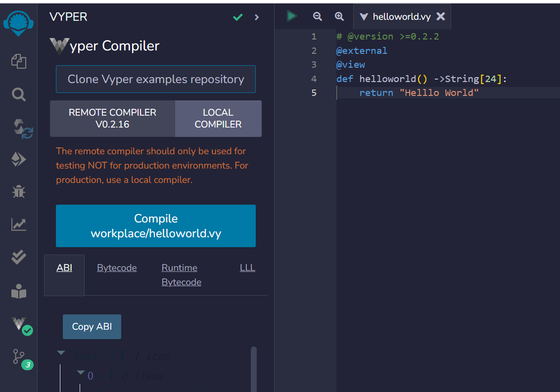Select the helloworld.vy editor tab
The height and width of the screenshot is (392, 560).
tap(401, 17)
